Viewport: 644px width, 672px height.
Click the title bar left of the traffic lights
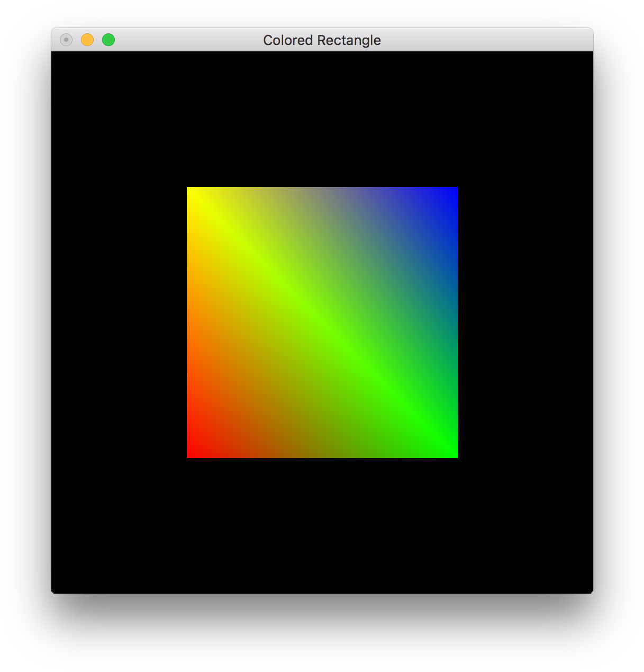(57, 40)
